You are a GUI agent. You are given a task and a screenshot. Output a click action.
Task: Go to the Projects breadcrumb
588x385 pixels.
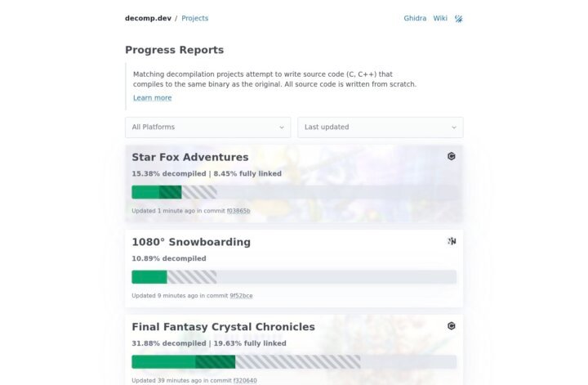pos(194,18)
